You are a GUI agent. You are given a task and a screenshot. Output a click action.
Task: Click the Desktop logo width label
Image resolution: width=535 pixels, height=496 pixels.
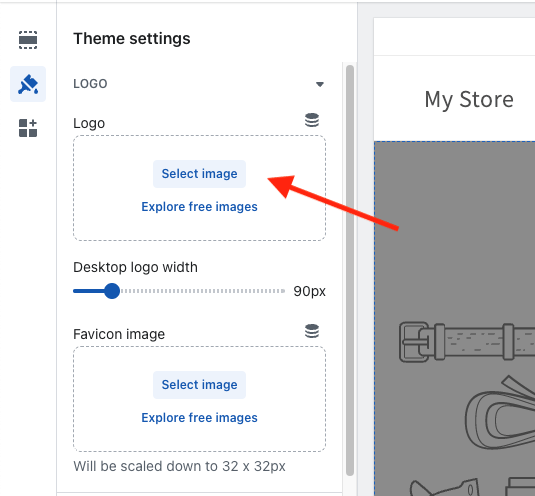point(135,267)
